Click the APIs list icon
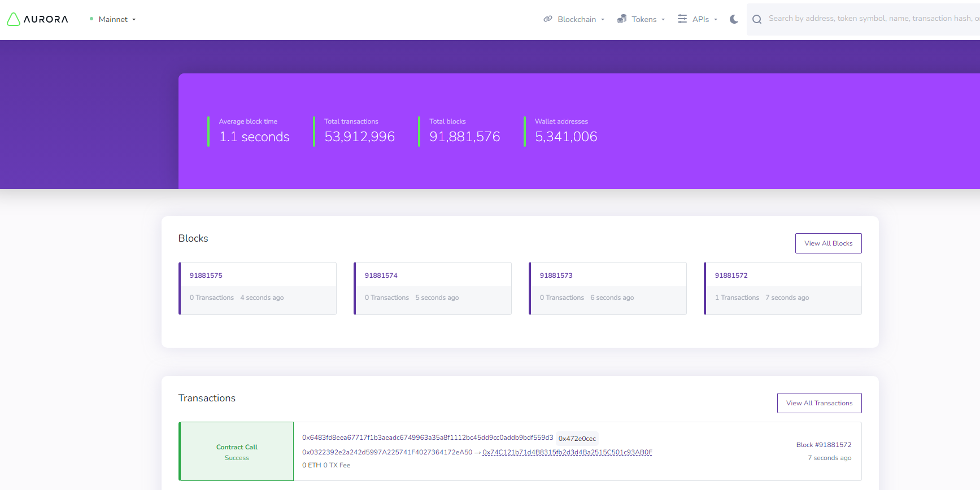 coord(682,19)
